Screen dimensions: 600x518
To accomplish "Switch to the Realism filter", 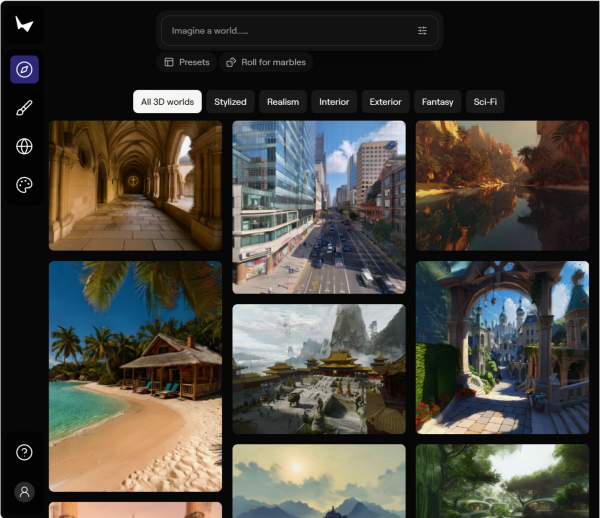I will 283,102.
